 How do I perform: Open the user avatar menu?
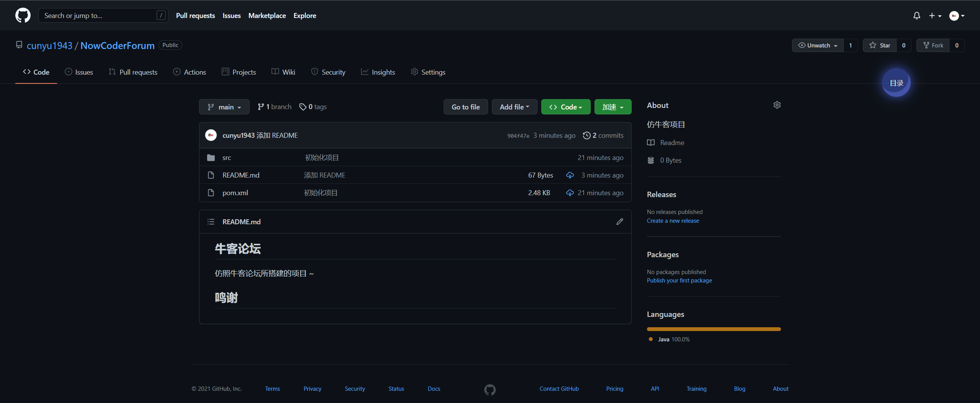(x=957, y=16)
